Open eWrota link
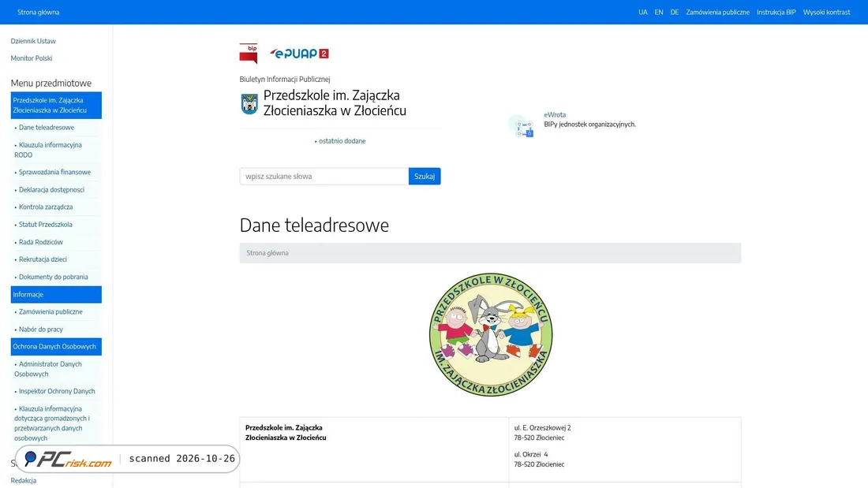The height and width of the screenshot is (488, 868). pos(555,115)
